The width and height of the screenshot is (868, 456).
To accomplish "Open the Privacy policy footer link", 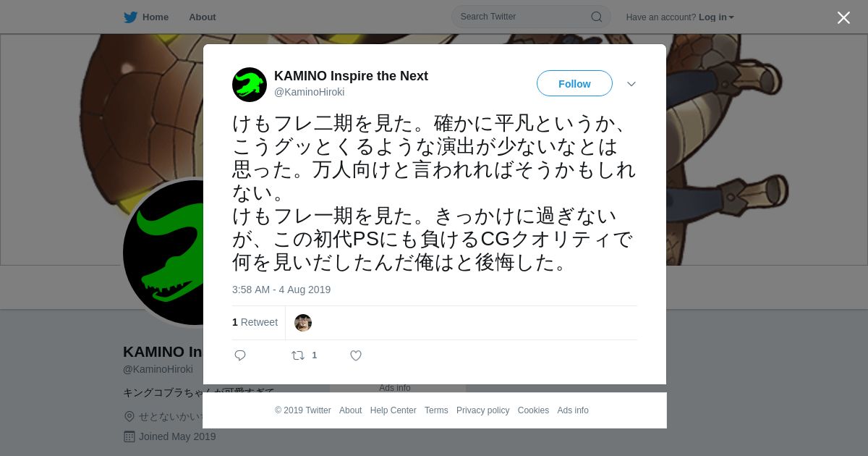I will coord(482,410).
